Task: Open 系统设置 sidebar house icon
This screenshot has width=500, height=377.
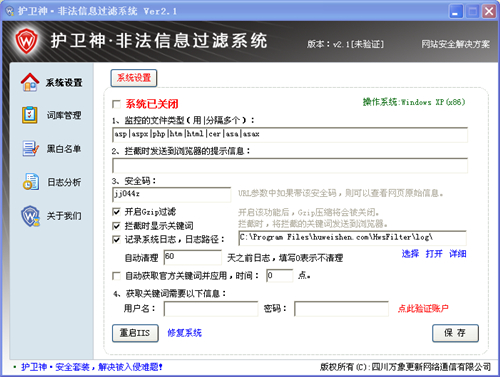Action: [30, 82]
